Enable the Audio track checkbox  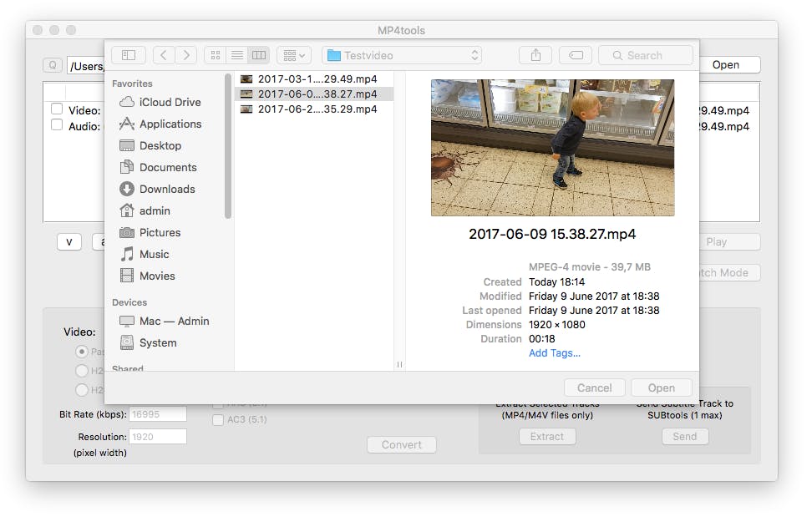click(57, 125)
